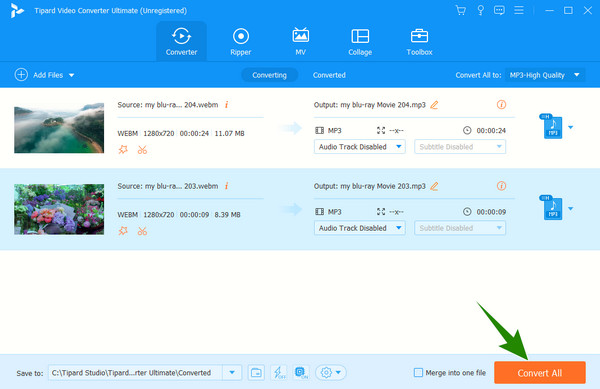Open the MV maker tab
The image size is (600, 389).
click(x=300, y=42)
